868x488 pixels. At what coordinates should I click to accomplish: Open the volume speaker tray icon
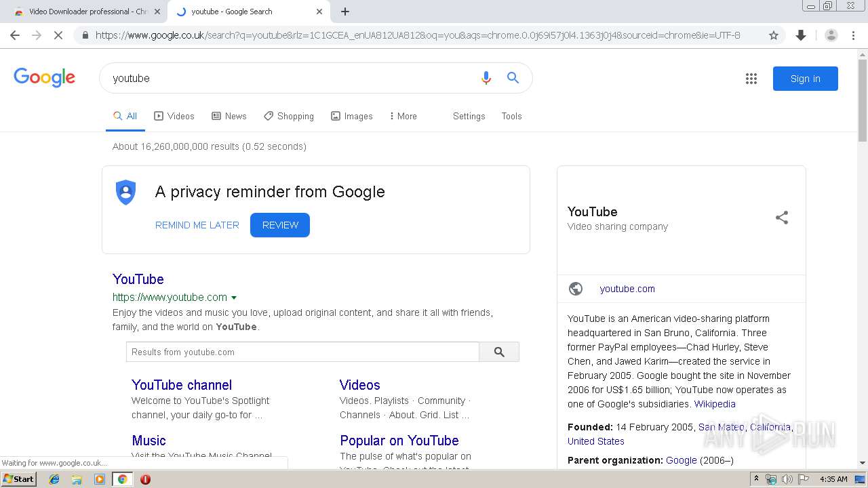pos(787,479)
